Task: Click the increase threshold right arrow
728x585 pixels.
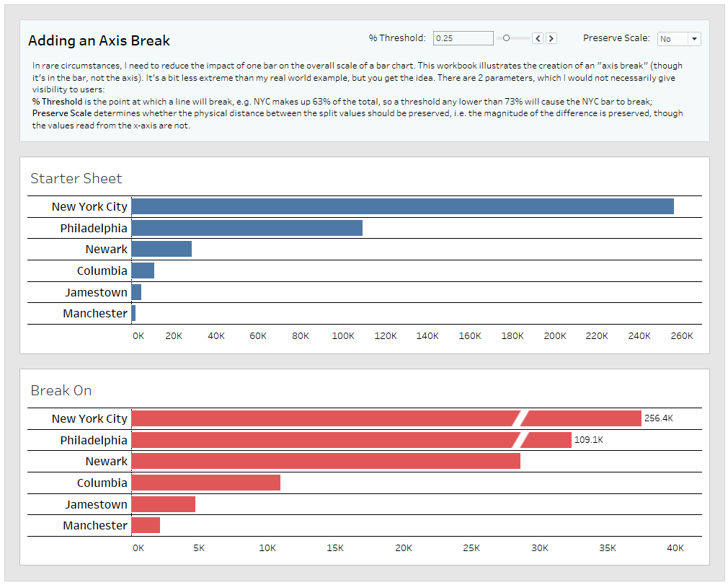Action: [551, 38]
